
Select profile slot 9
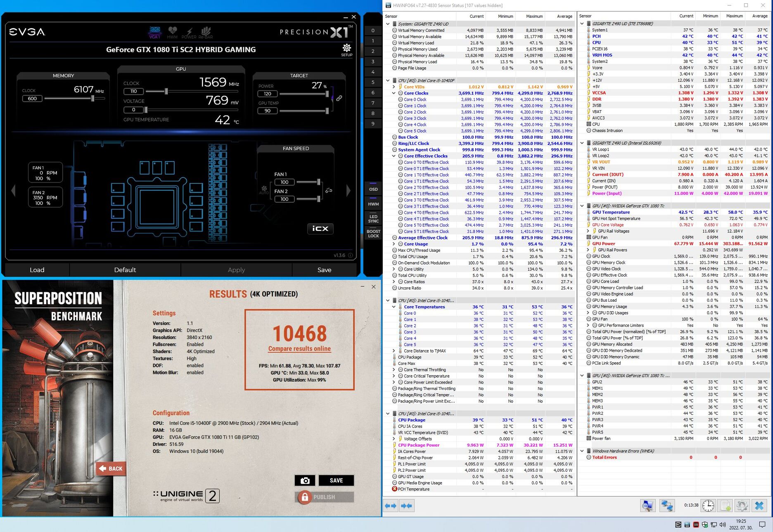click(373, 123)
